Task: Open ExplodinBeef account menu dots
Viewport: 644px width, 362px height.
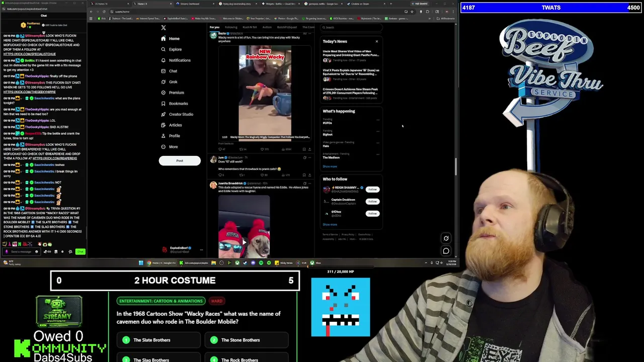Action: pyautogui.click(x=201, y=250)
